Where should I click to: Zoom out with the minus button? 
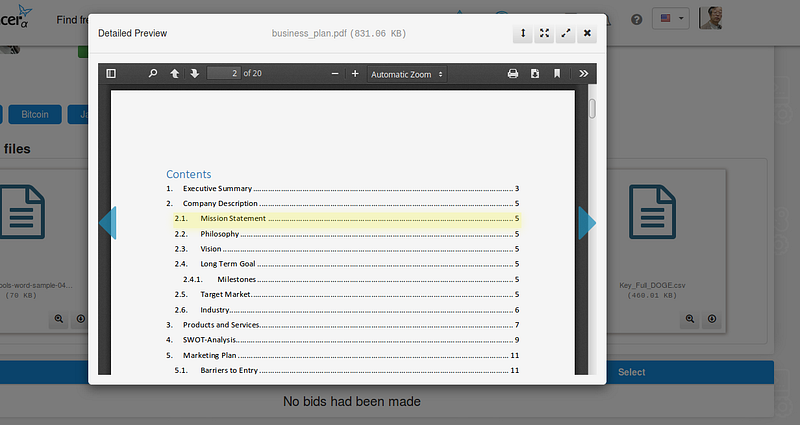click(x=335, y=73)
